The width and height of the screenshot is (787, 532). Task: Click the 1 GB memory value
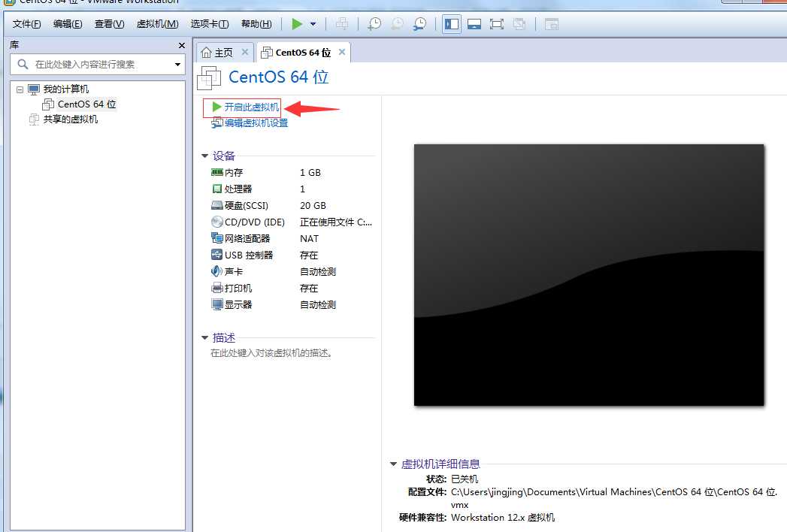pos(310,173)
